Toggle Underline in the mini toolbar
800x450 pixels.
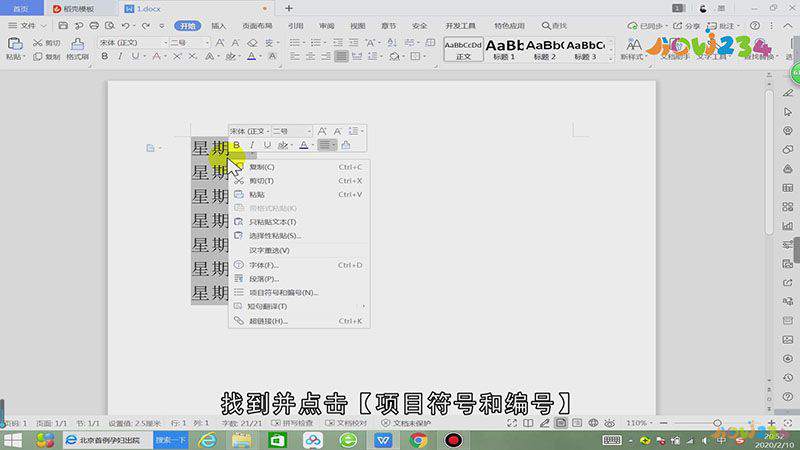[x=267, y=145]
